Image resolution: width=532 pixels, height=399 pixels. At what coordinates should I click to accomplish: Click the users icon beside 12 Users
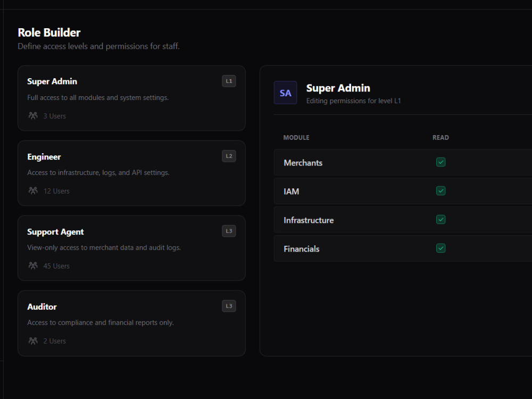pyautogui.click(x=33, y=190)
